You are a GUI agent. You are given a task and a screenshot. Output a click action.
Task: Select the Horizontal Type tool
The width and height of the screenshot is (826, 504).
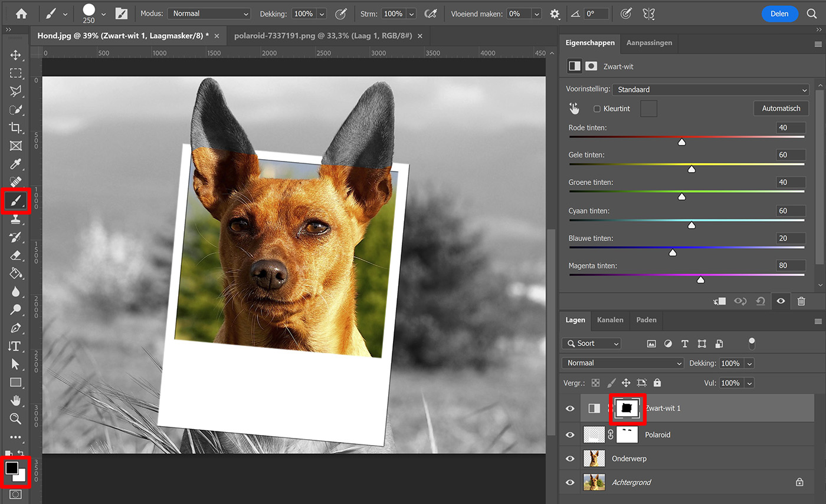(x=15, y=346)
